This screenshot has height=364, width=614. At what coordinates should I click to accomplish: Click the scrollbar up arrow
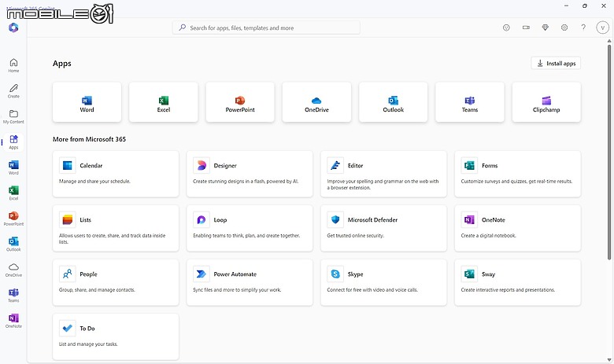[609, 41]
